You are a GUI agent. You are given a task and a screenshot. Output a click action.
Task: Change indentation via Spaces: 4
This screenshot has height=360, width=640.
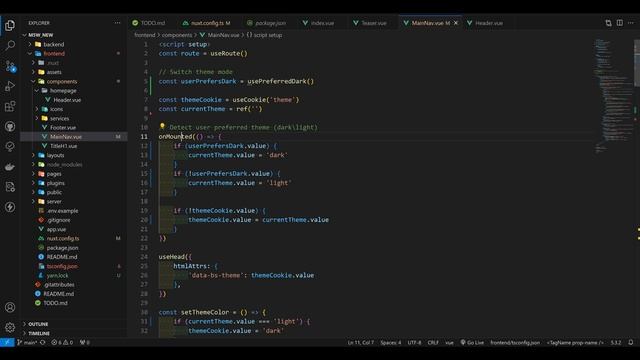coord(391,342)
